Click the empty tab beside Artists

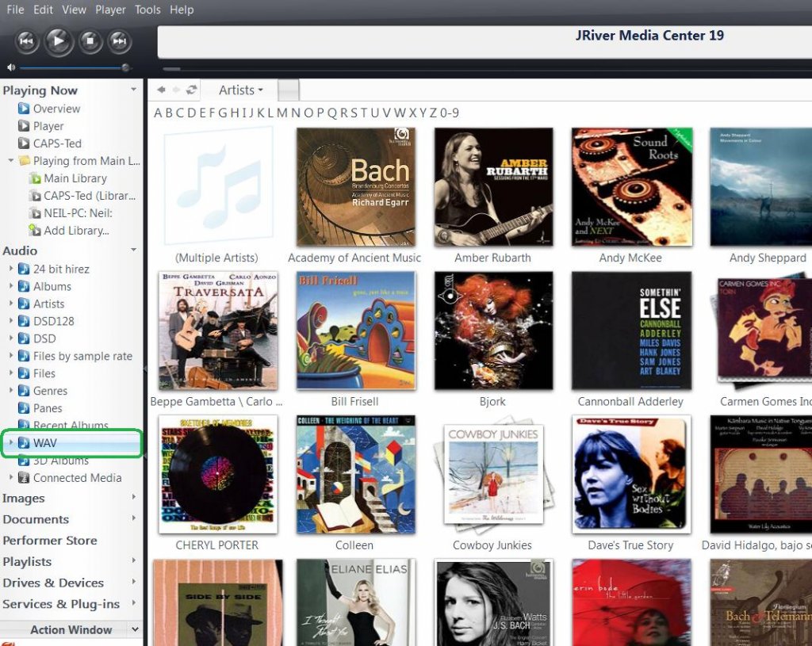289,90
